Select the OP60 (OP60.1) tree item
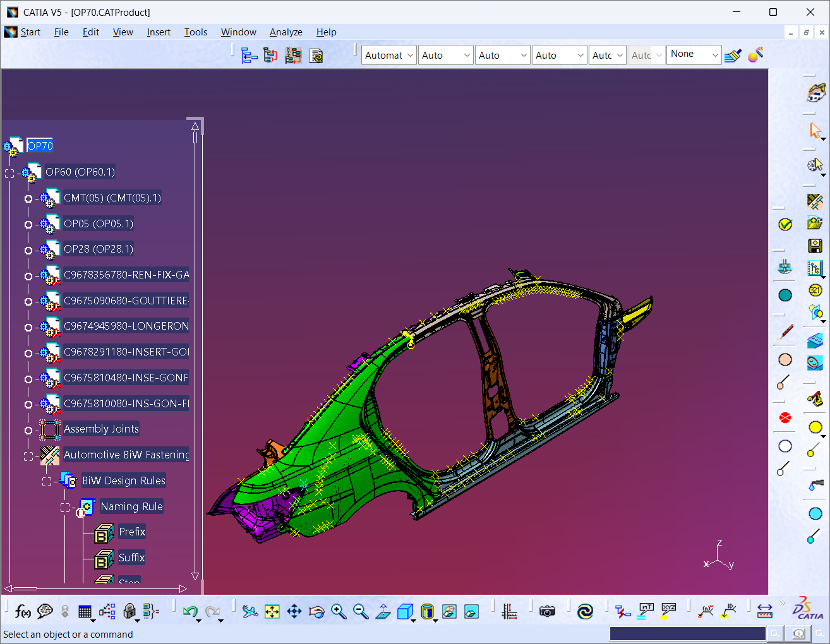Screen dimensions: 830x644 (80, 172)
